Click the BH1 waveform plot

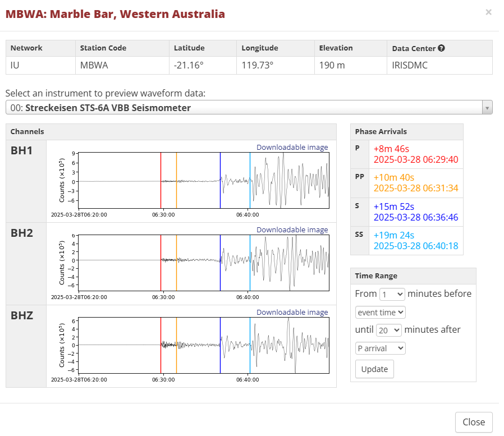pyautogui.click(x=203, y=181)
